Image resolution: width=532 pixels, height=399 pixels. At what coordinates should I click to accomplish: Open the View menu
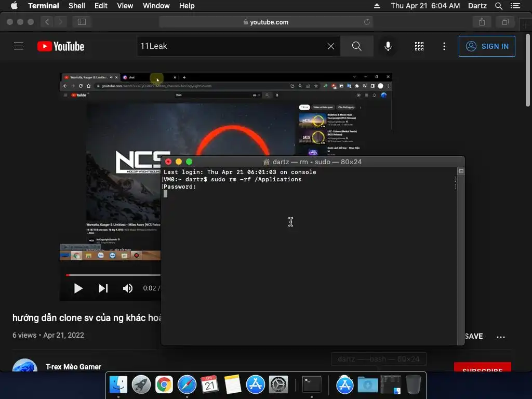point(125,6)
